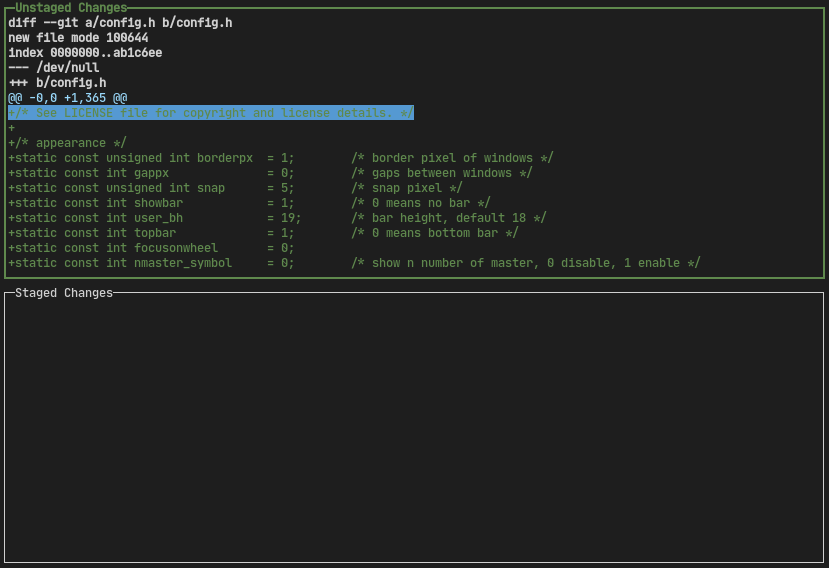
Task: Click the user_bh declaration line
Action: 150,218
